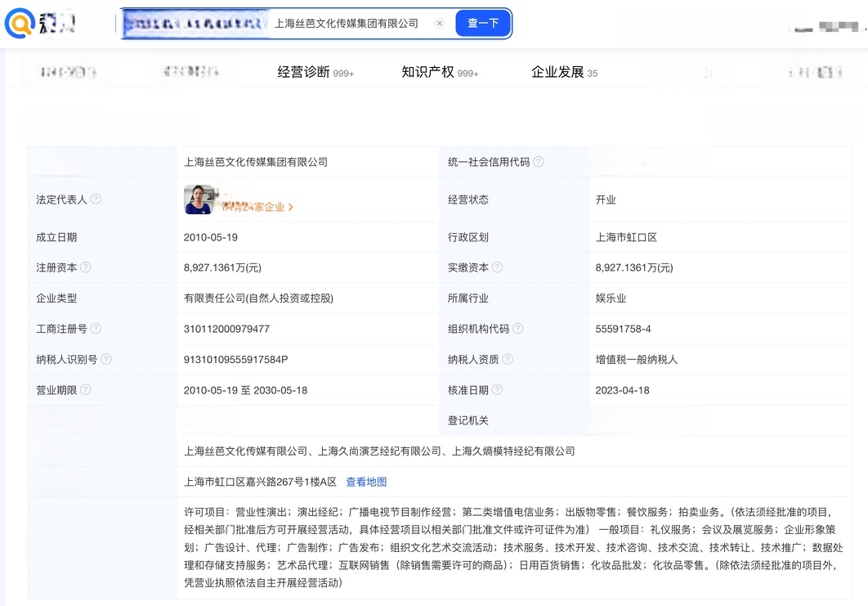Select the 所属行业 value 娱乐业
This screenshot has width=868, height=606.
pyautogui.click(x=611, y=298)
